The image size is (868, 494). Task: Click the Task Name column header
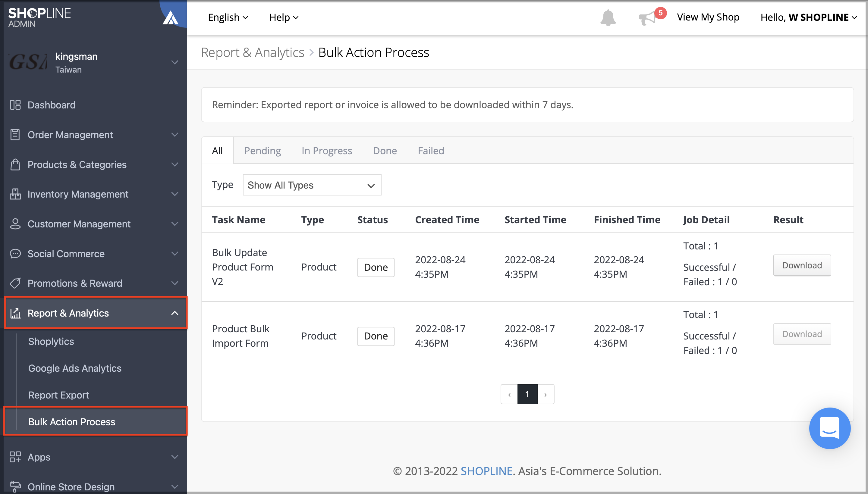(239, 220)
